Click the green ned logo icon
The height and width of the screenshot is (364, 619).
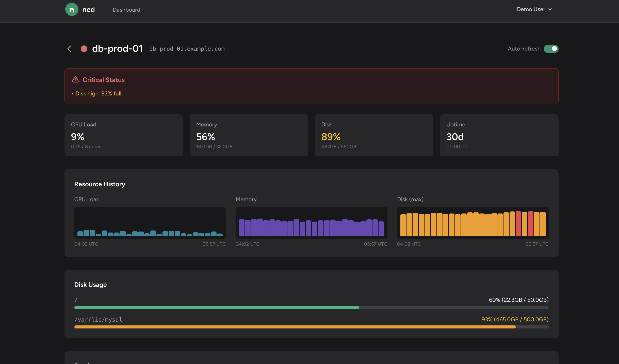click(x=72, y=10)
